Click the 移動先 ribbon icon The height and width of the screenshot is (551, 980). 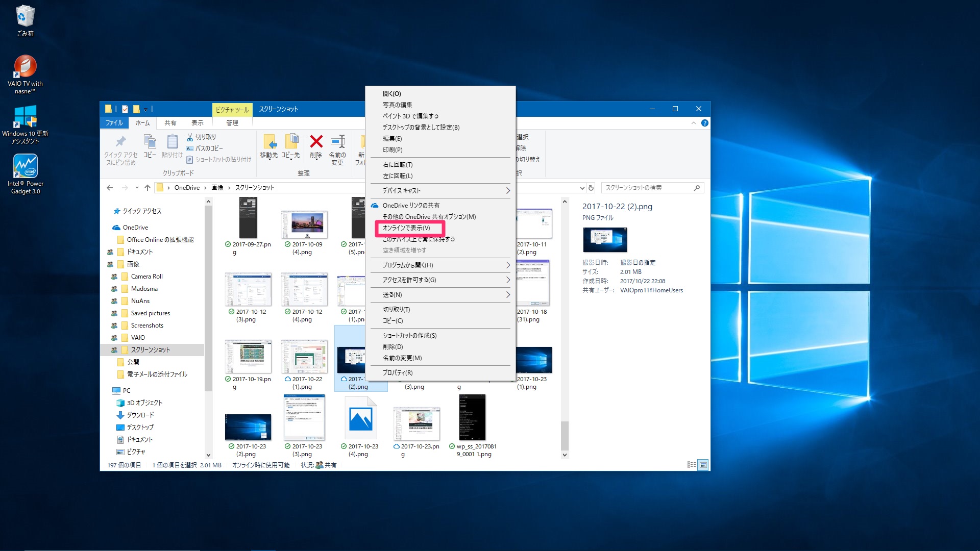point(269,146)
